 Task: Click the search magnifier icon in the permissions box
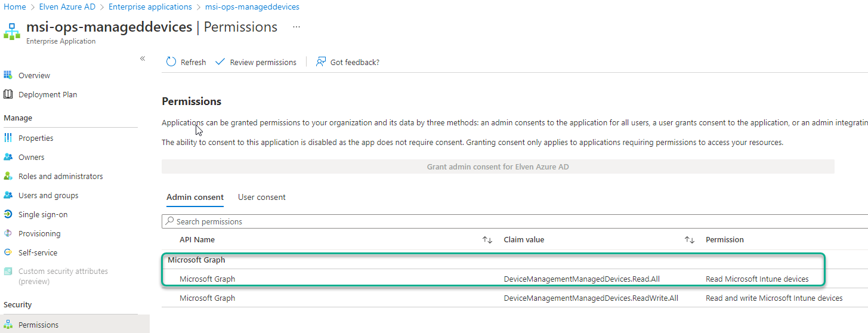click(170, 221)
